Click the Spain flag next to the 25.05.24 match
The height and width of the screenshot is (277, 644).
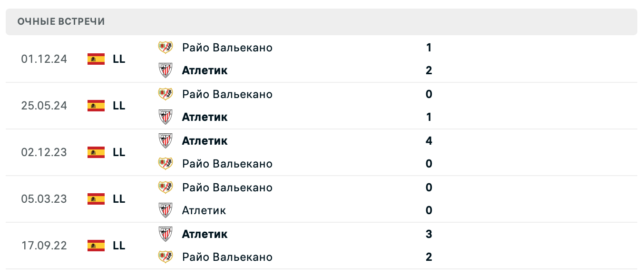tap(96, 106)
